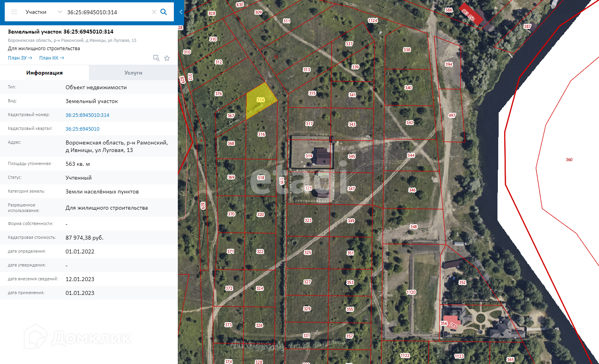Click the land category Земли населённых пунктов
599x364 pixels.
102,191
